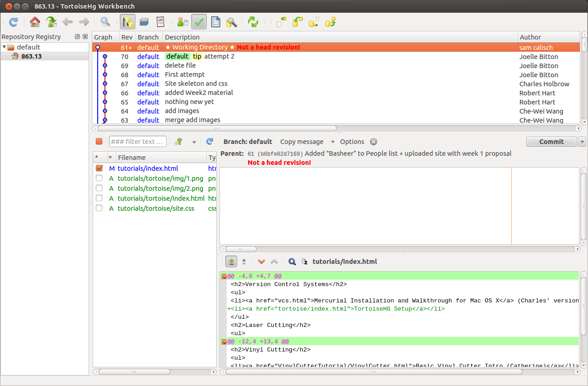The height and width of the screenshot is (386, 588).
Task: Click the blue Refresh repository icon in main toolbar
Action: 14,21
